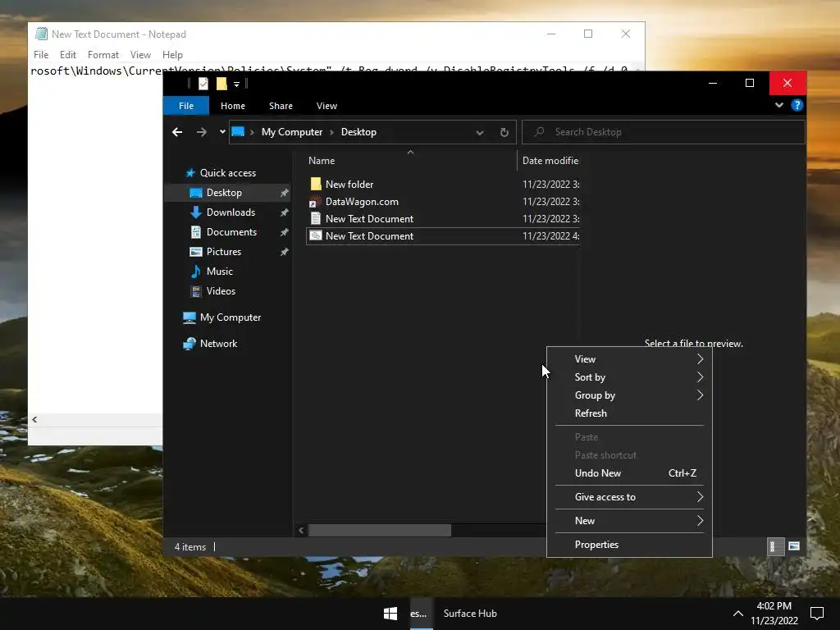Switch to the Share ribbon tab
This screenshot has height=630, width=840.
coord(281,106)
